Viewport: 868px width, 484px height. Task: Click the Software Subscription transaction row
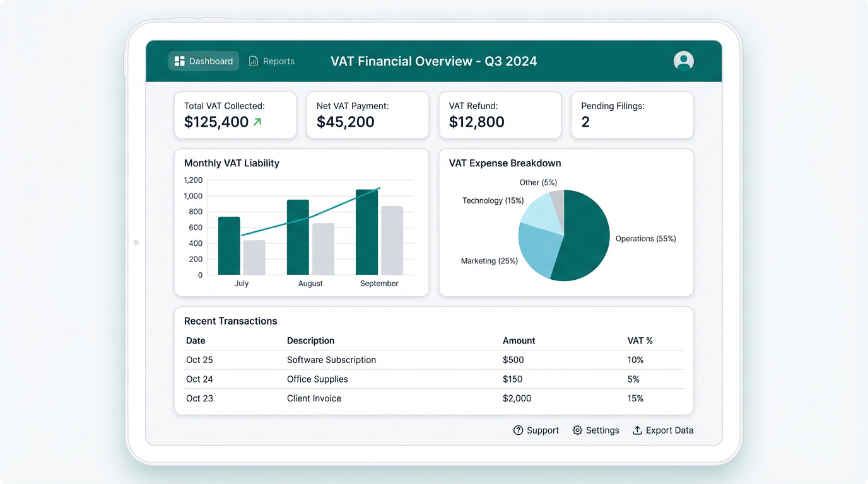tap(434, 360)
